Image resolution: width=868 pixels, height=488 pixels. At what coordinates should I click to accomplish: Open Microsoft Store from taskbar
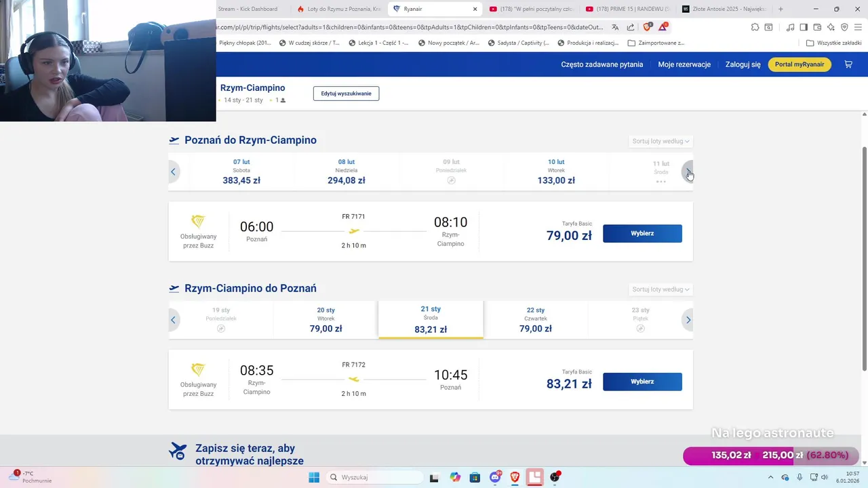point(475,477)
